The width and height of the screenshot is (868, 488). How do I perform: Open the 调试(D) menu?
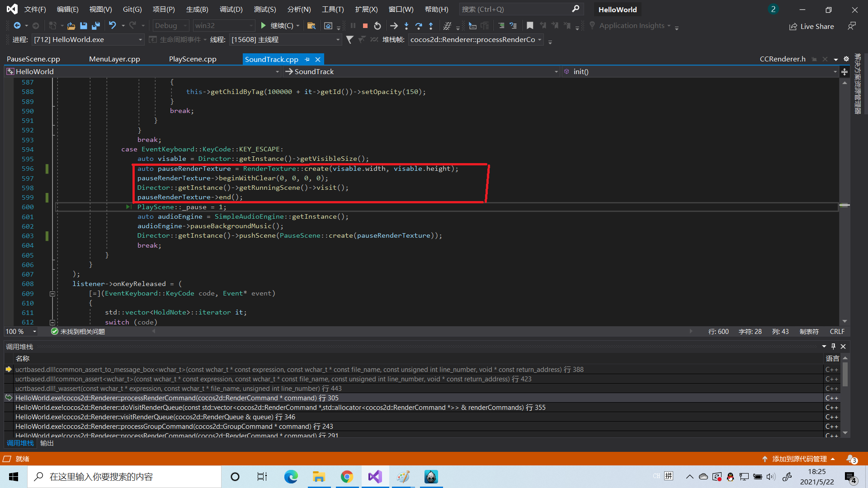(231, 9)
